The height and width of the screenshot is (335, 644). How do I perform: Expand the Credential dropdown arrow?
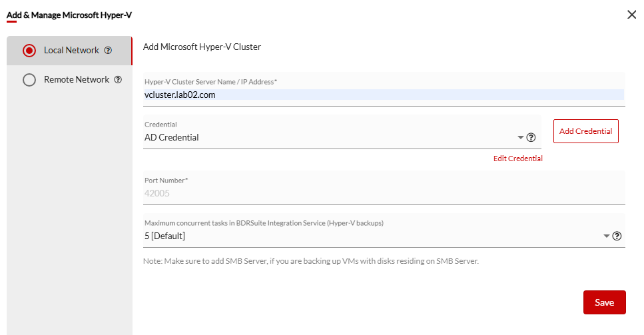[x=520, y=138]
